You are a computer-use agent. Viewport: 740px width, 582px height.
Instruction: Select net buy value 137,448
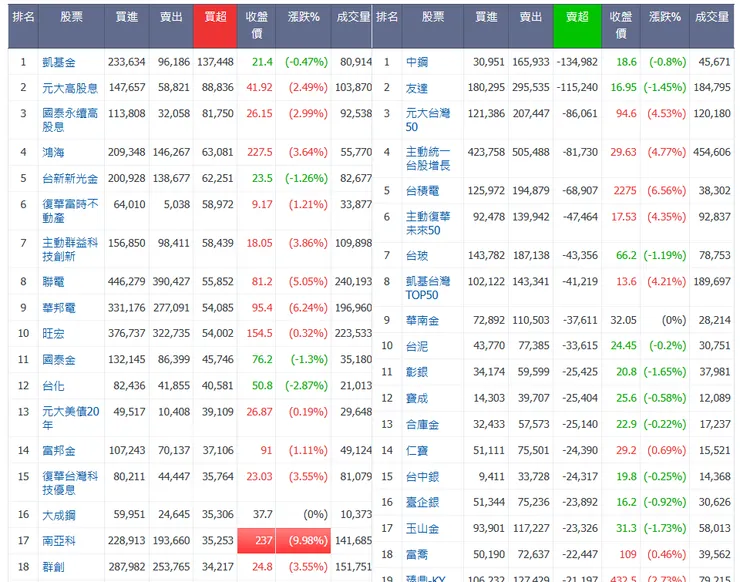pos(215,62)
